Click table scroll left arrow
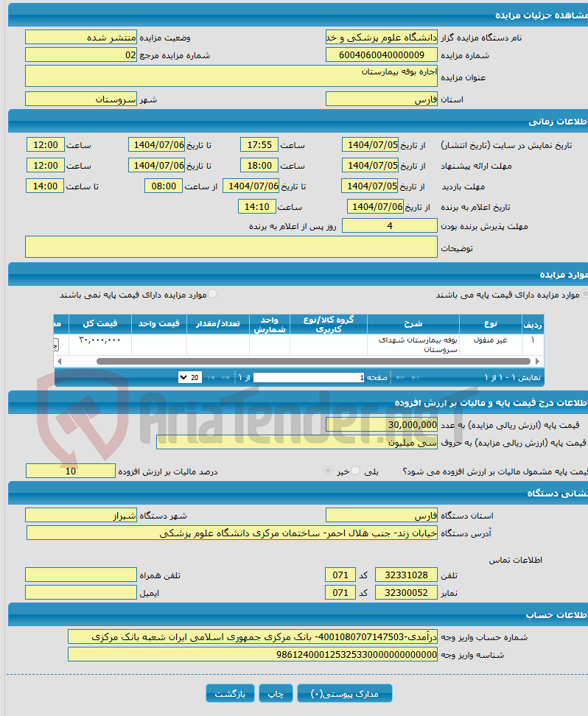 click(59, 361)
